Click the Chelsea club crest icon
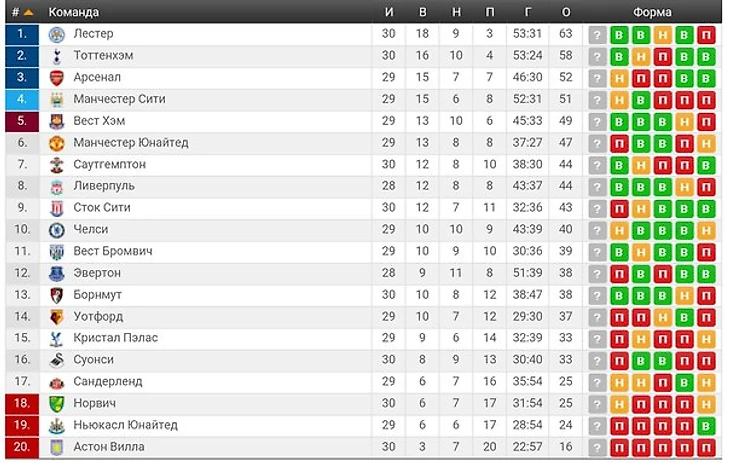The width and height of the screenshot is (730, 463). (x=57, y=230)
